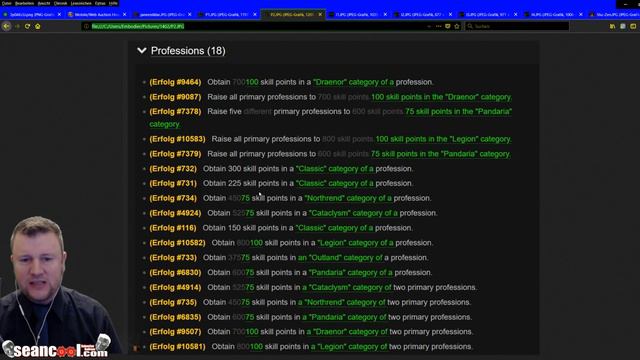Screen dimensions: 640x360
Task: Close the I4.JPG tab
Action: (581, 14)
